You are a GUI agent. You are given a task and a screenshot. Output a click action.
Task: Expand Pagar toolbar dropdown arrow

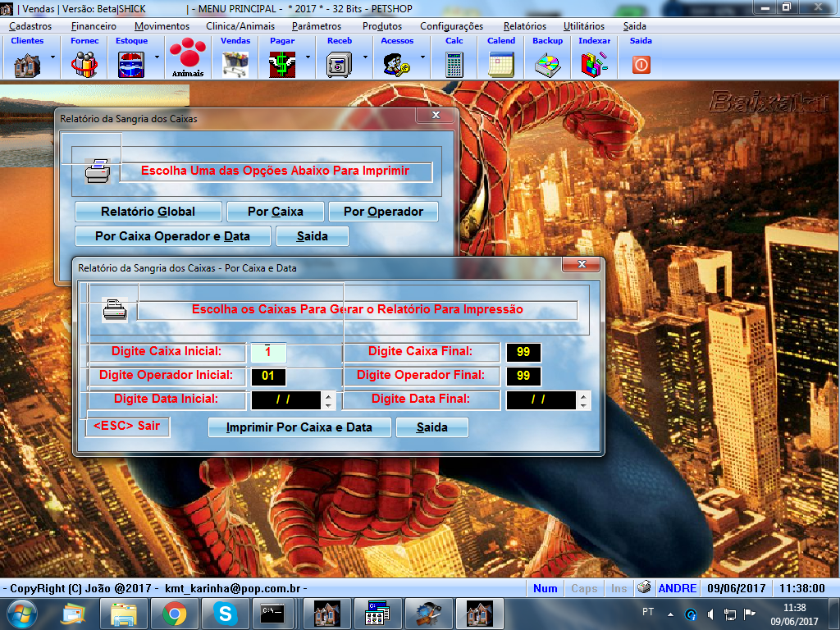click(308, 57)
